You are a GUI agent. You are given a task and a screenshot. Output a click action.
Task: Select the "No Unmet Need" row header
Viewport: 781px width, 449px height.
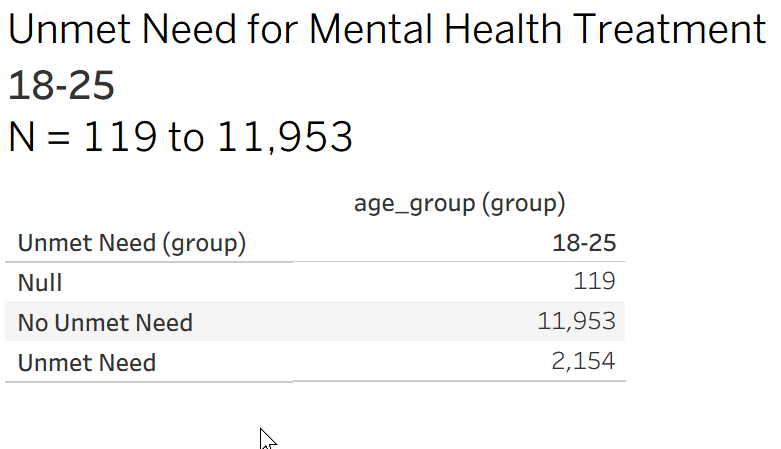pyautogui.click(x=105, y=323)
